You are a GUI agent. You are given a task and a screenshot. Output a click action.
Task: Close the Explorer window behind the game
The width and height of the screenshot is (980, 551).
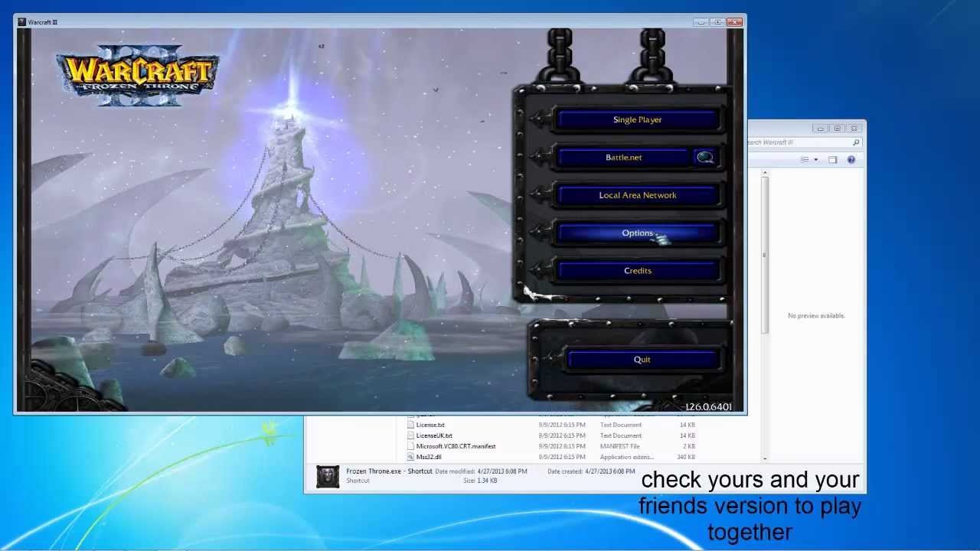click(x=854, y=129)
